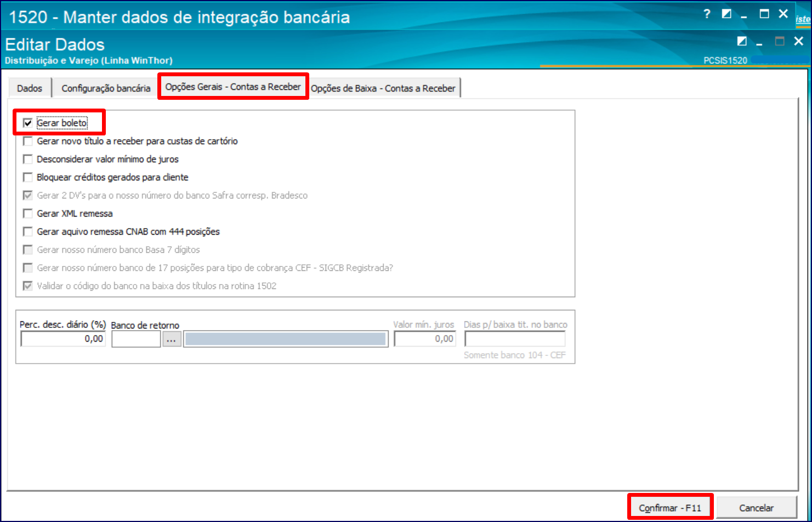
Task: Enable Gerar XML remessa option
Action: 28,213
